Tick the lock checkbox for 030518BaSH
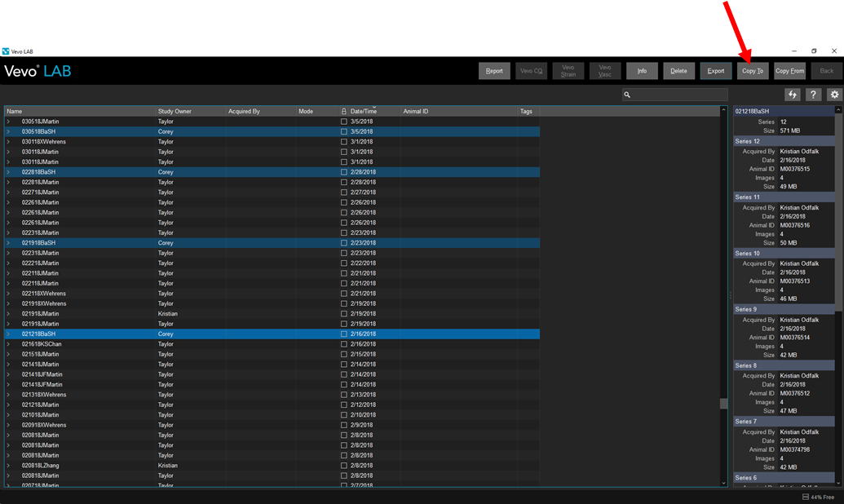This screenshot has height=504, width=844. 344,132
